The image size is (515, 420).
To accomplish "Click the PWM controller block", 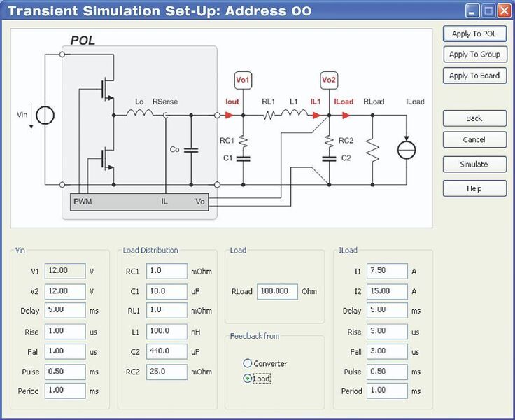I will click(x=139, y=202).
